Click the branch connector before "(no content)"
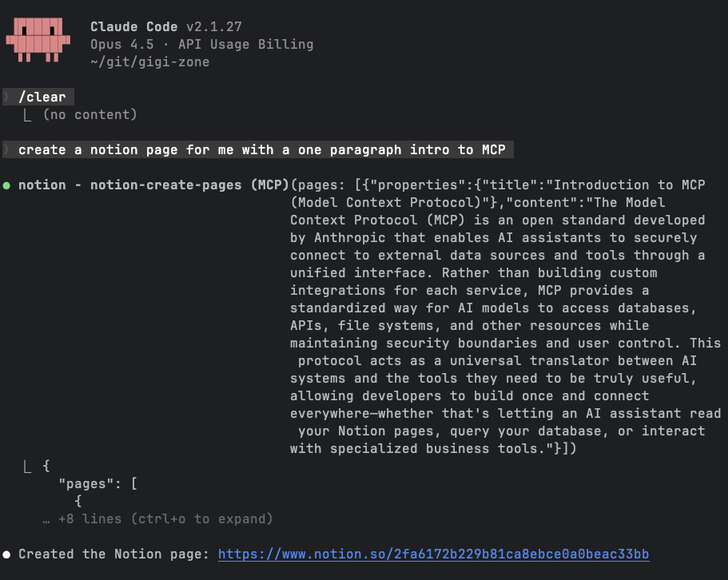The image size is (728, 580). click(x=27, y=115)
